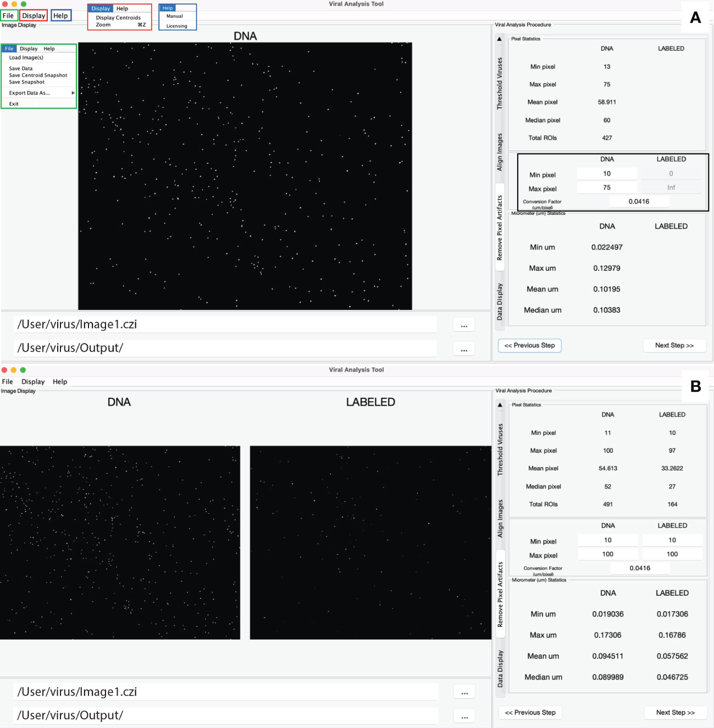Click disabled LABELED Max pixel field showing Inf
This screenshot has width=714, height=728.
click(x=671, y=187)
